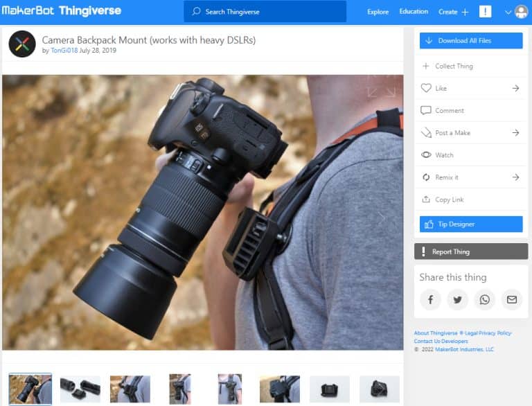Select the seventh thumbnail of mount plate
The height and width of the screenshot is (406, 532).
[x=330, y=389]
